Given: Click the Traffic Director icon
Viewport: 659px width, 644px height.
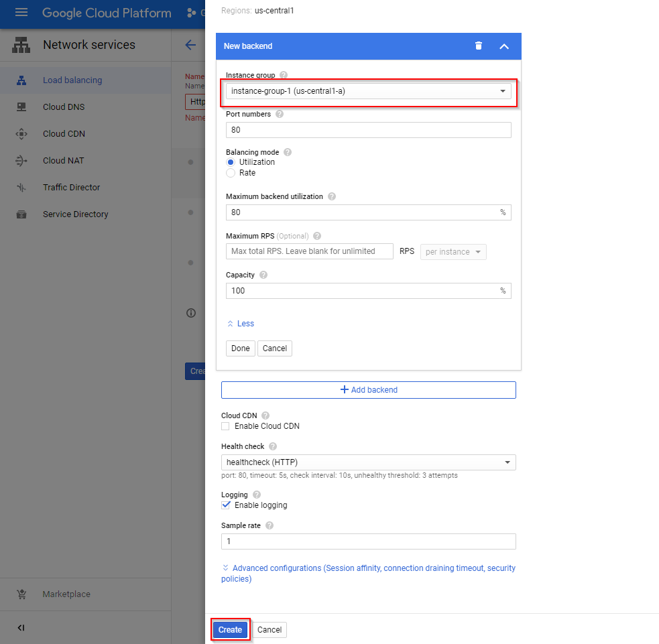Looking at the screenshot, I should pos(21,188).
